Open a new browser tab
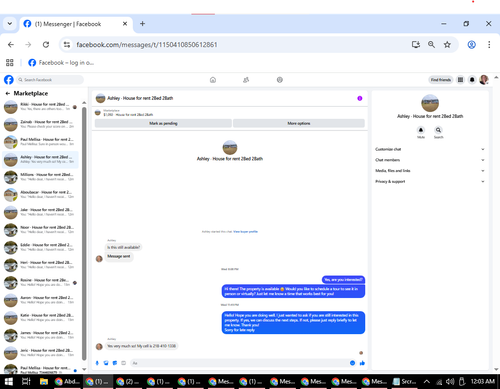Image resolution: width=500 pixels, height=389 pixels. (142, 24)
